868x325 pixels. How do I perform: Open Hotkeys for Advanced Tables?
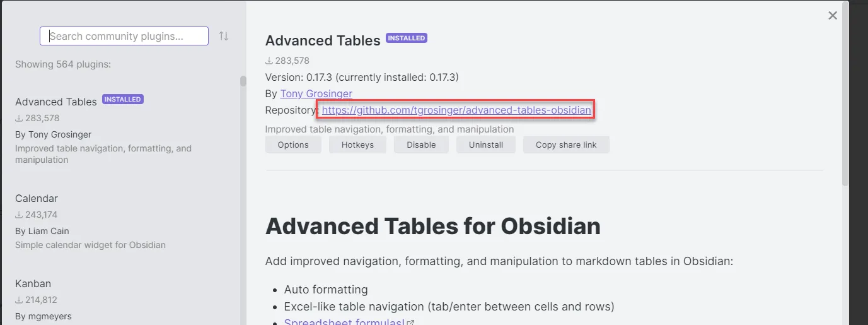pyautogui.click(x=357, y=145)
